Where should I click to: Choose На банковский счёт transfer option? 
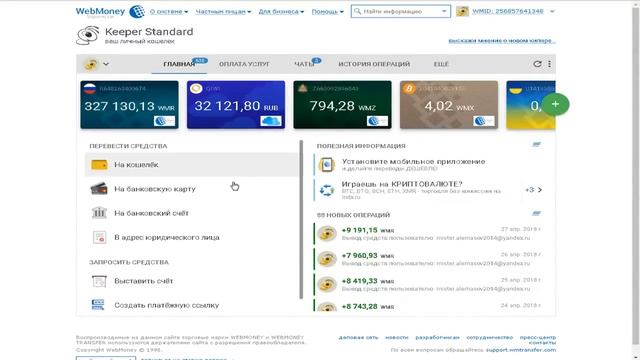pos(191,213)
